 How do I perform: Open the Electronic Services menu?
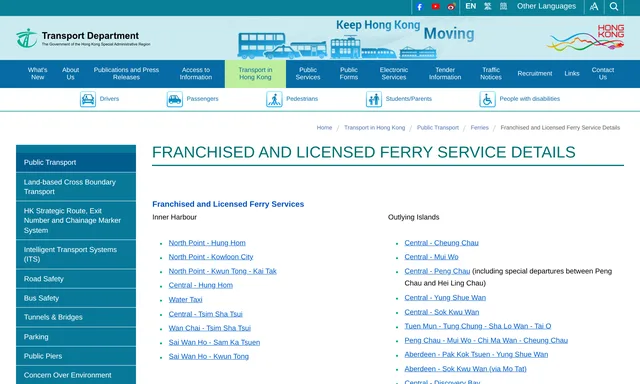point(394,74)
